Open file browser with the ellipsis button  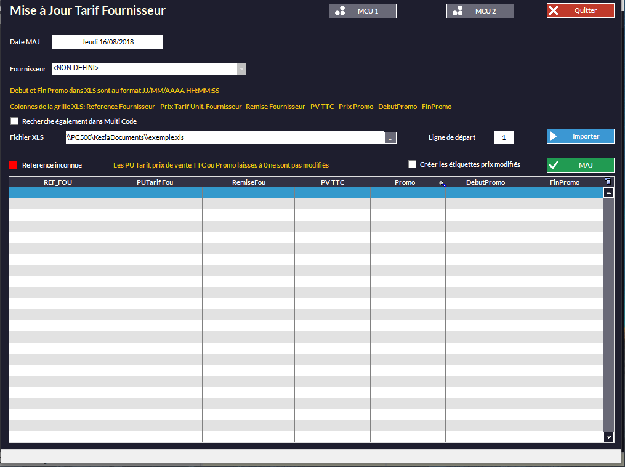pos(391,138)
